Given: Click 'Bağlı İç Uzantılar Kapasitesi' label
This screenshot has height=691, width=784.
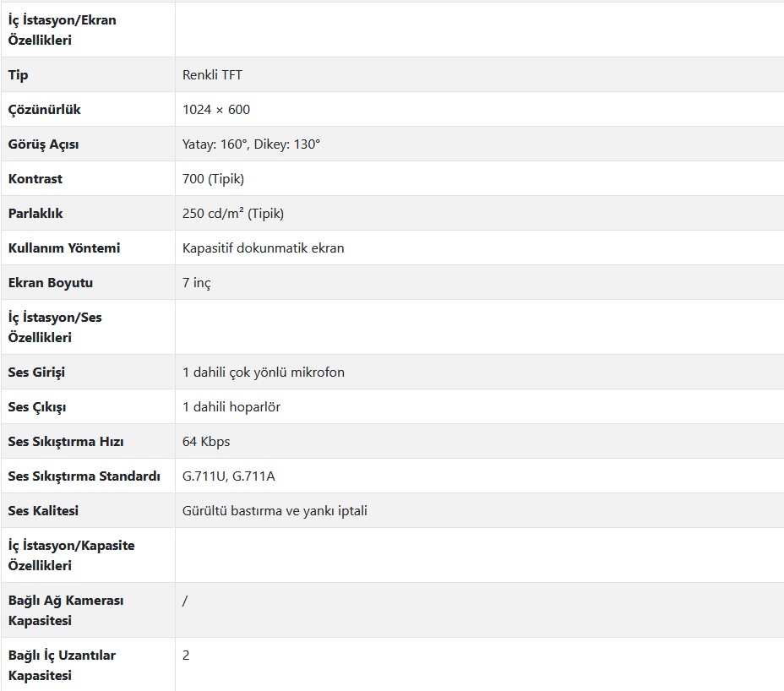Looking at the screenshot, I should 62,665.
